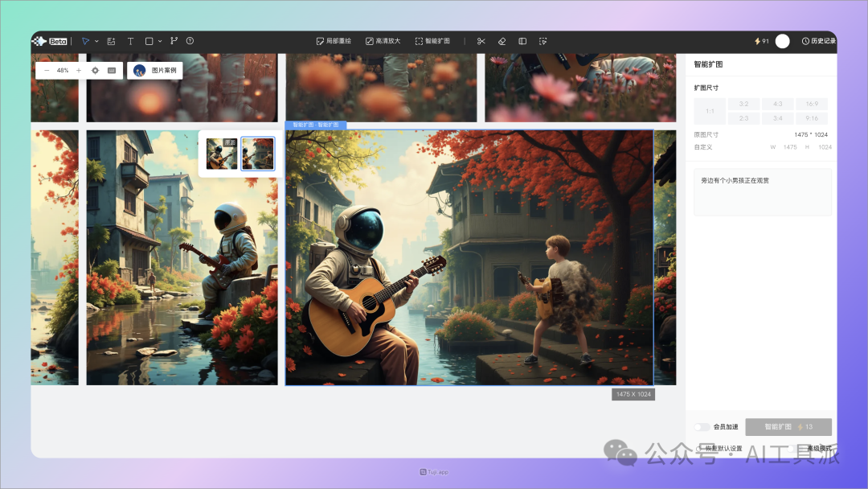This screenshot has height=489, width=868.
Task: Zoom out with the minus button
Action: click(47, 70)
